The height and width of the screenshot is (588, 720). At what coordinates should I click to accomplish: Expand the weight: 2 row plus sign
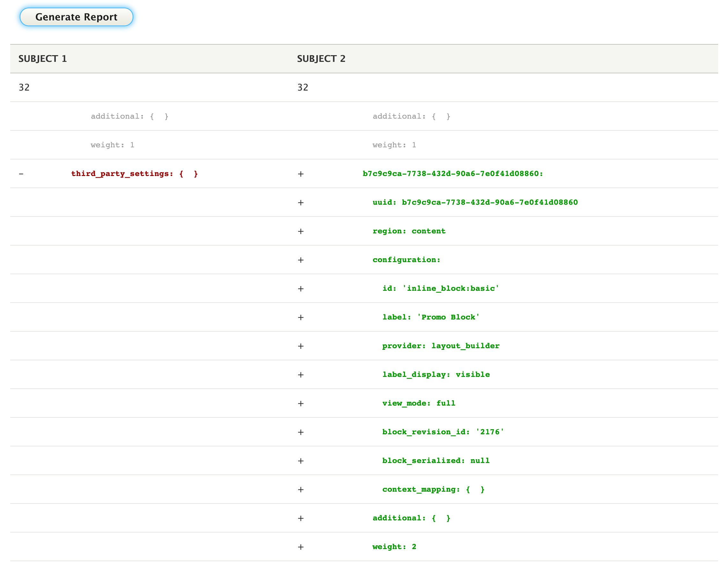pos(301,546)
